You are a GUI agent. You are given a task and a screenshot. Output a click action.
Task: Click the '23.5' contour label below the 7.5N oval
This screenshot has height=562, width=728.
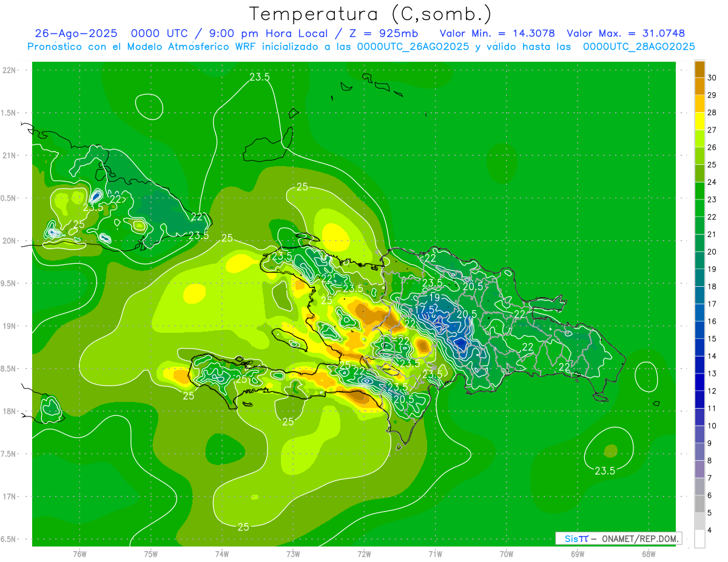605,470
